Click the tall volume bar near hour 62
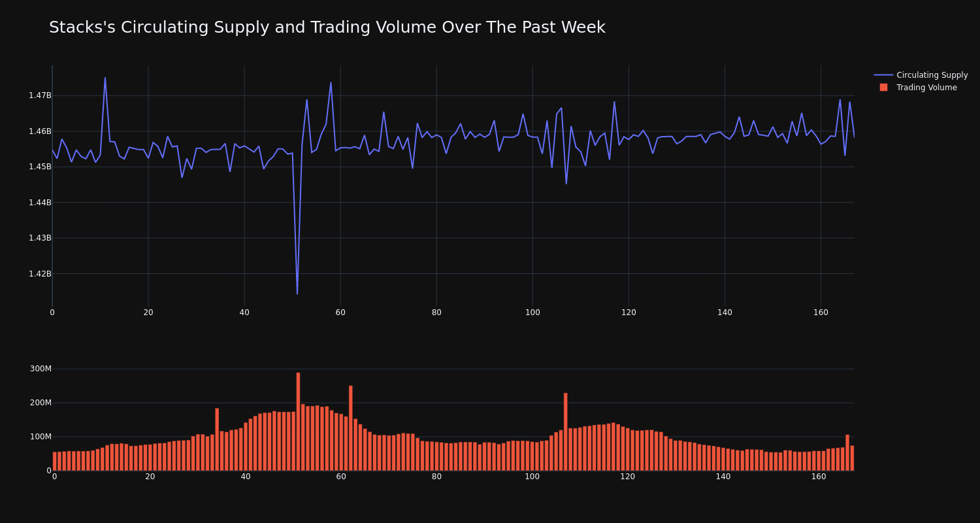The width and height of the screenshot is (980, 523). pos(351,428)
